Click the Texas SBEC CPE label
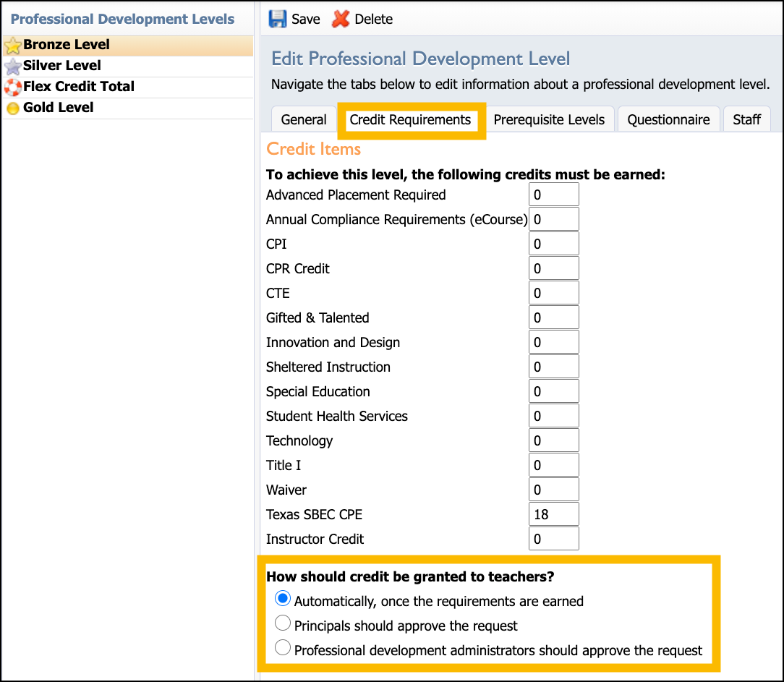Screen dimensions: 784x682 [314, 514]
